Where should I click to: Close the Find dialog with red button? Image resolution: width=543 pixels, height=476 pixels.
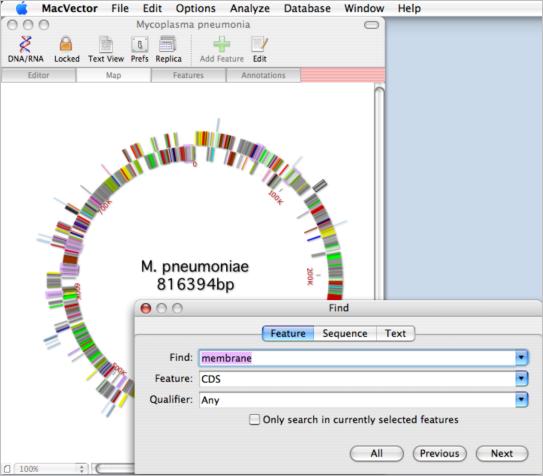(x=146, y=308)
